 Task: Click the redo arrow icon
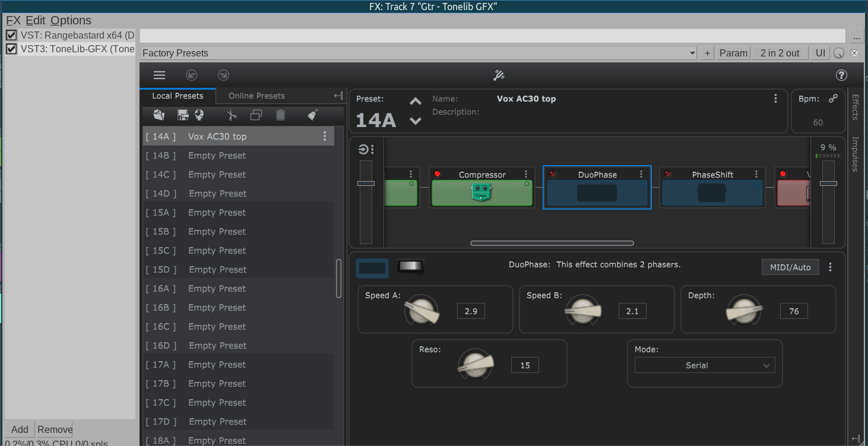pyautogui.click(x=223, y=75)
